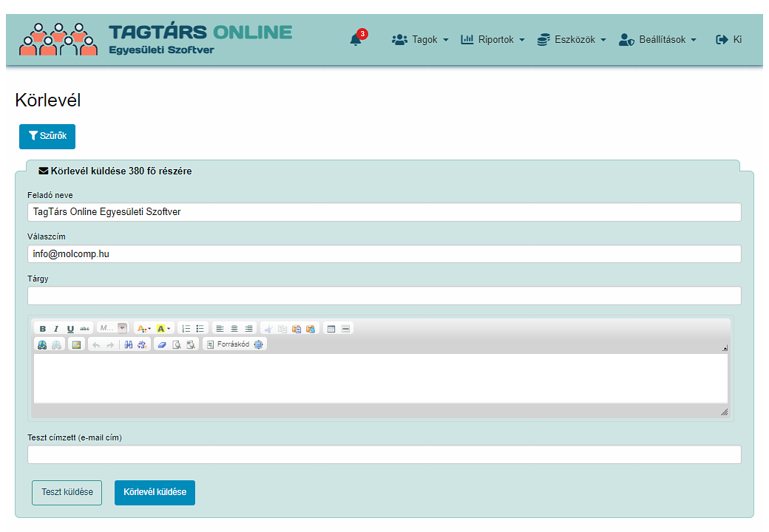Insert a horizontal line
The height and width of the screenshot is (532, 769).
[x=345, y=329]
